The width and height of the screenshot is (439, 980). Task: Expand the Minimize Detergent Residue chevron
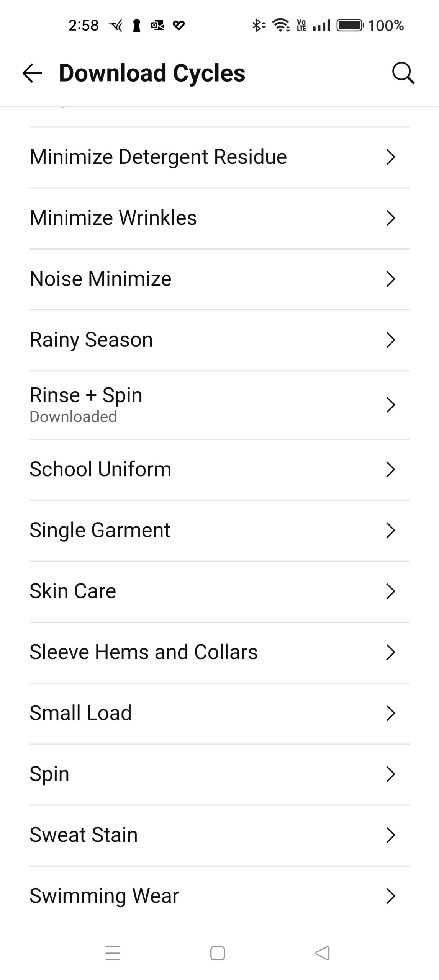390,157
